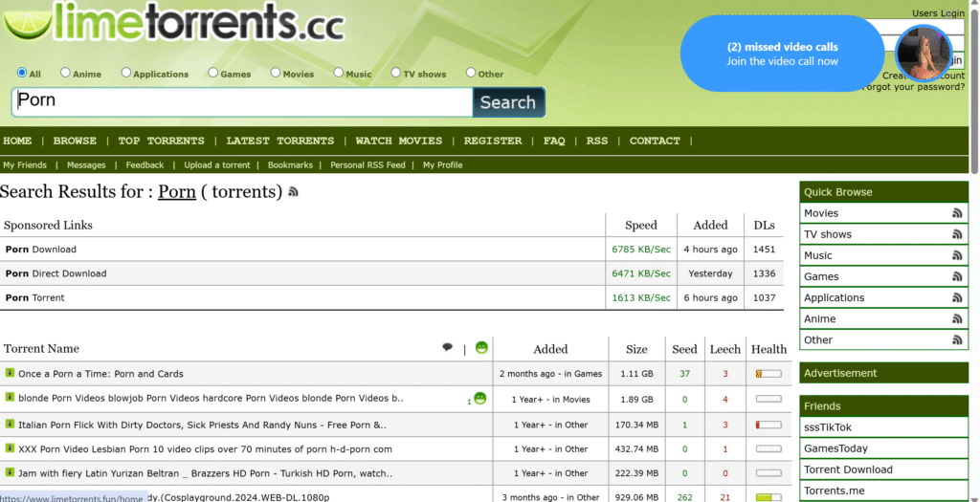Click the health bar of the 262-seed torrent

pyautogui.click(x=768, y=497)
